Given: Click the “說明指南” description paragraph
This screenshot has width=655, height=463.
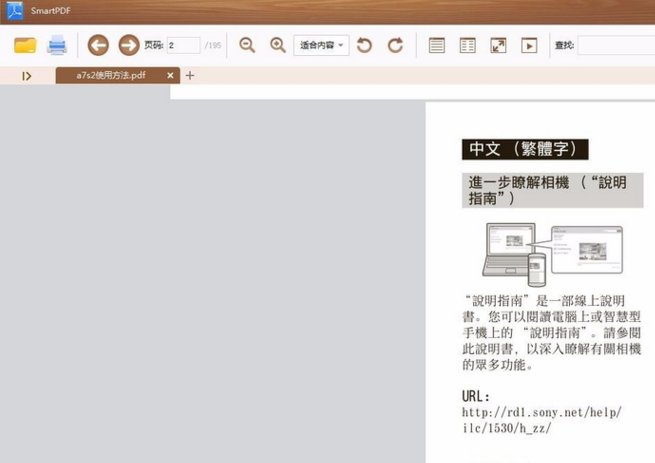Looking at the screenshot, I should 551,333.
